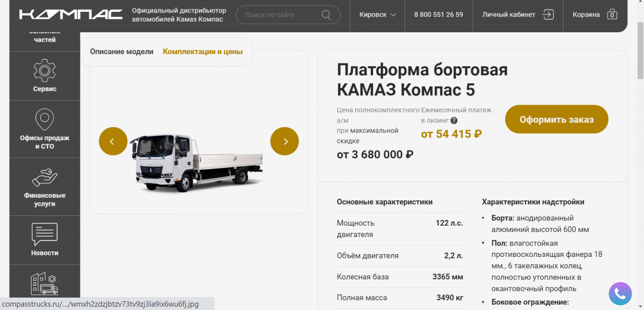The image size is (644, 310).
Task: Open Офисы продаж и СТО map pin
Action: [x=45, y=119]
